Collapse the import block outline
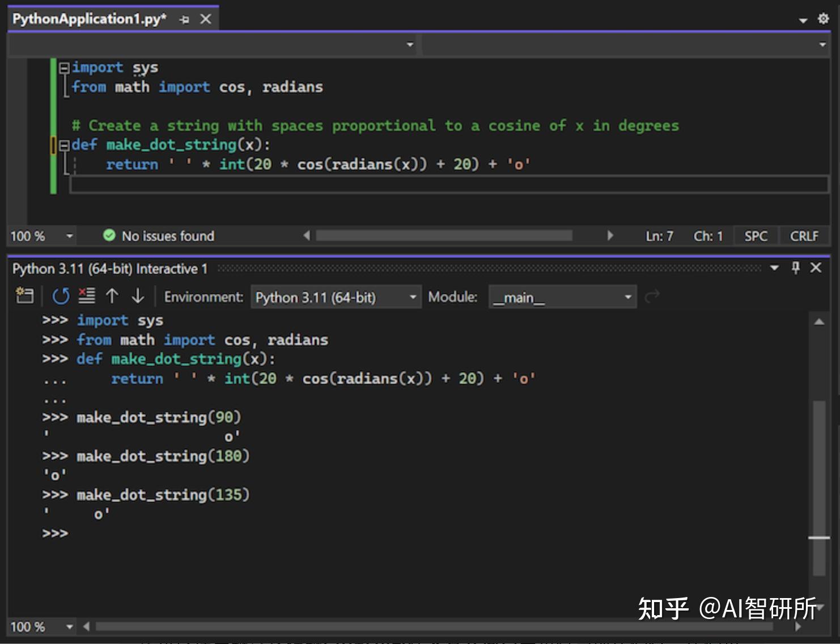The width and height of the screenshot is (840, 644). [64, 68]
